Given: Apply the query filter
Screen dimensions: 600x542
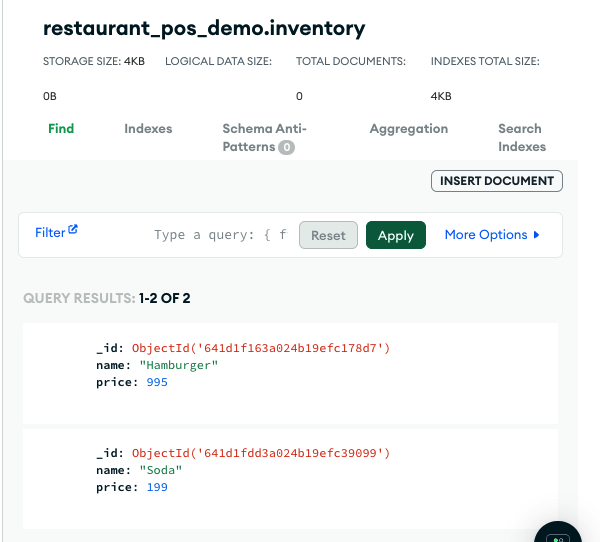Looking at the screenshot, I should coord(396,235).
